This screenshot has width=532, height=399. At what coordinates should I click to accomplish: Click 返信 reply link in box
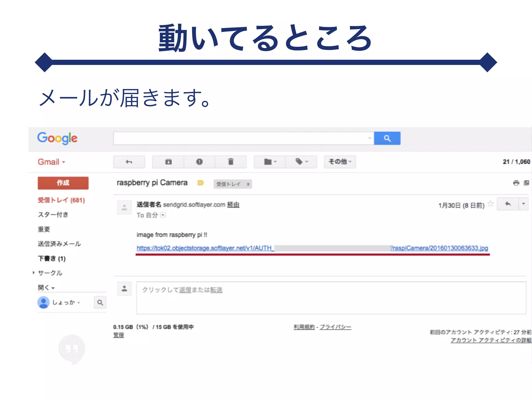tap(185, 290)
